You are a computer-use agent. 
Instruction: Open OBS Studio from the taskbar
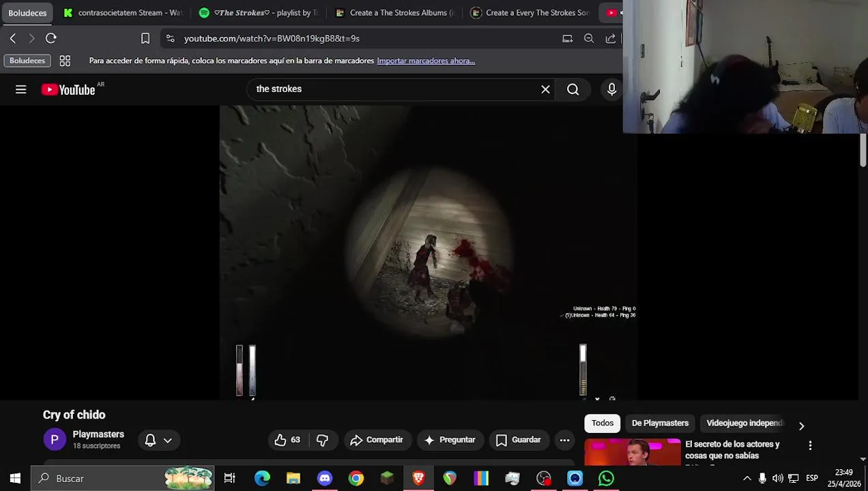[x=544, y=479]
